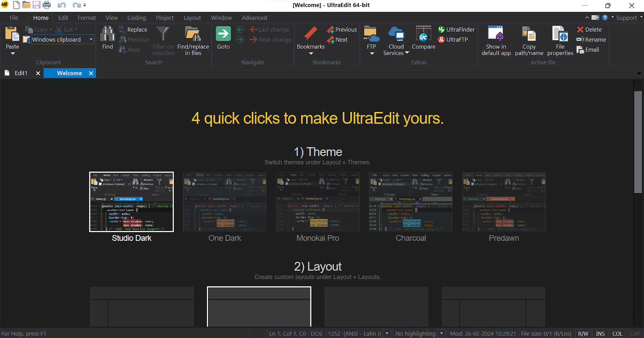Toggle COL column mode in status bar

(x=617, y=334)
